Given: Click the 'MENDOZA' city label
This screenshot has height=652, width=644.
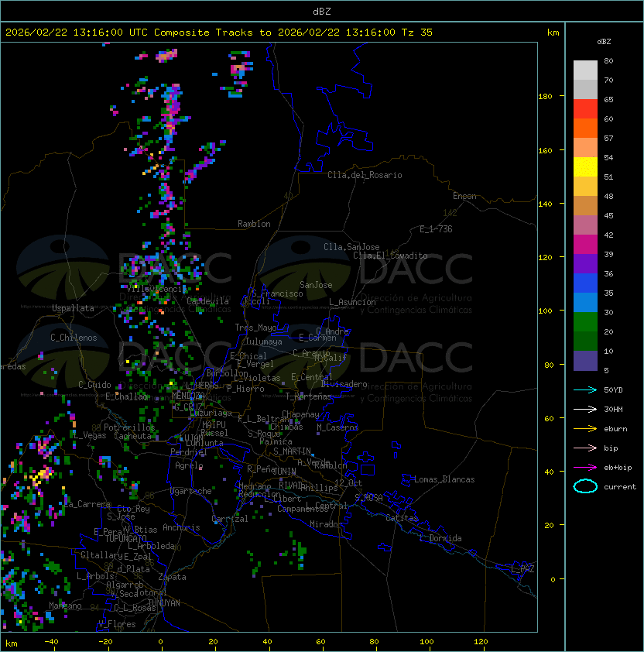Looking at the screenshot, I should coord(188,396).
